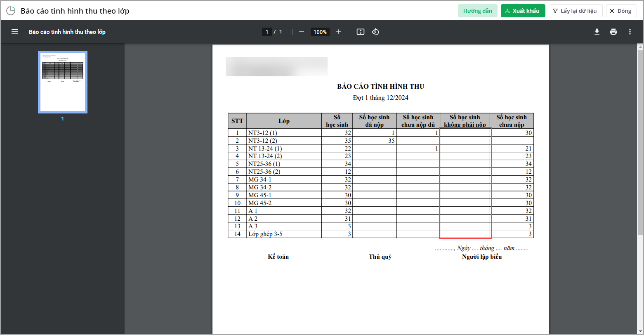Click the text Đợt 1 tháng 12/2024
The image size is (644, 335).
point(381,98)
